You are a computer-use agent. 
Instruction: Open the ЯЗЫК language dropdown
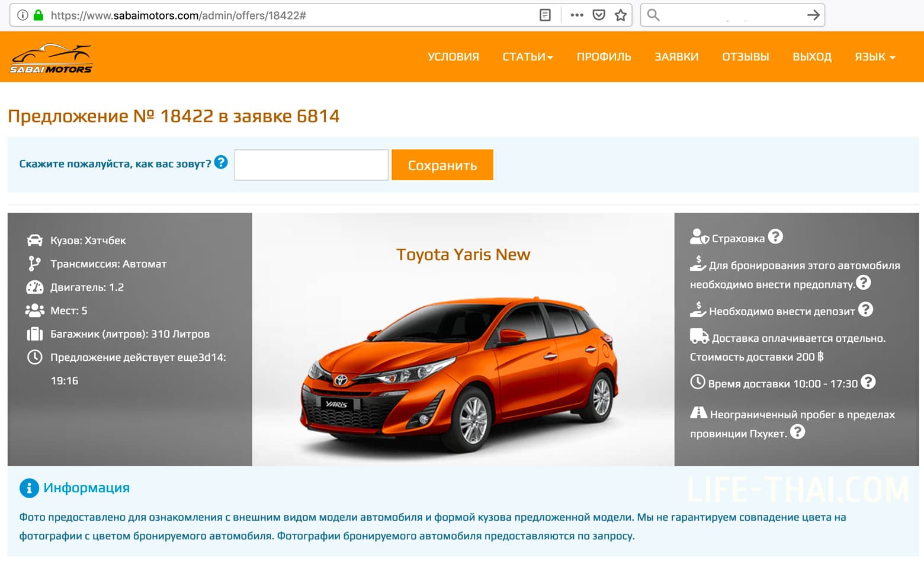[x=875, y=57]
